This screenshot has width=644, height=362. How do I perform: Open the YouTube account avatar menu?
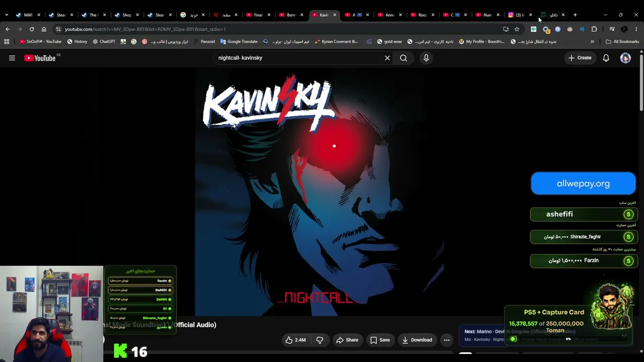click(625, 58)
